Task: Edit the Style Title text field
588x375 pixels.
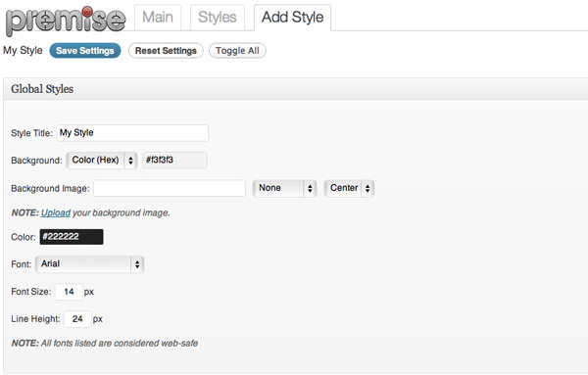Action: click(x=132, y=133)
